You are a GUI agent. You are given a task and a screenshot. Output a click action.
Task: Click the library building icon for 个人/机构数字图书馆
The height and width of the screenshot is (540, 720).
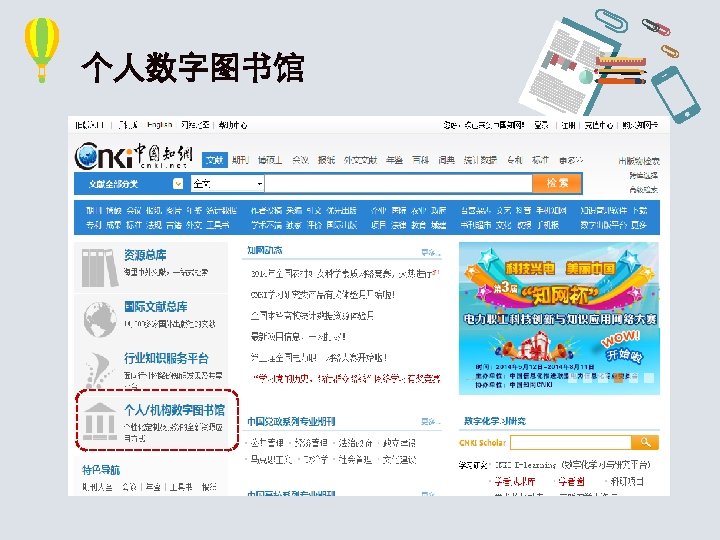(x=100, y=421)
